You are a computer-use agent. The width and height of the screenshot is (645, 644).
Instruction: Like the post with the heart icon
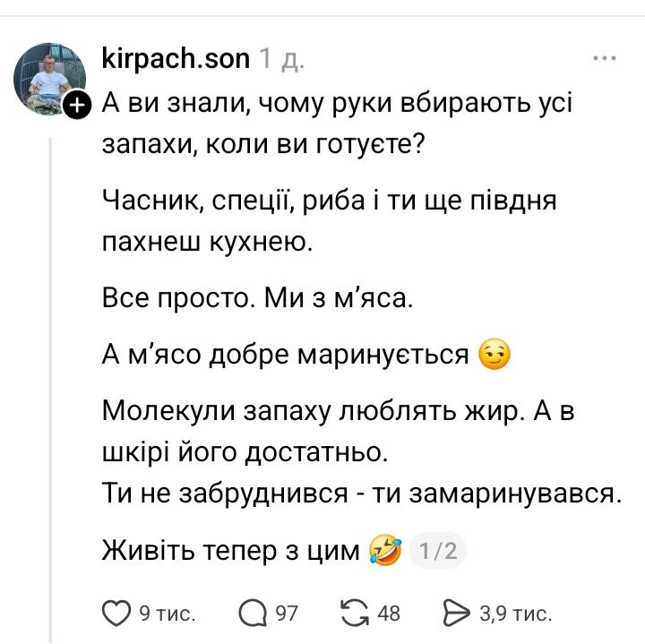[x=116, y=613]
